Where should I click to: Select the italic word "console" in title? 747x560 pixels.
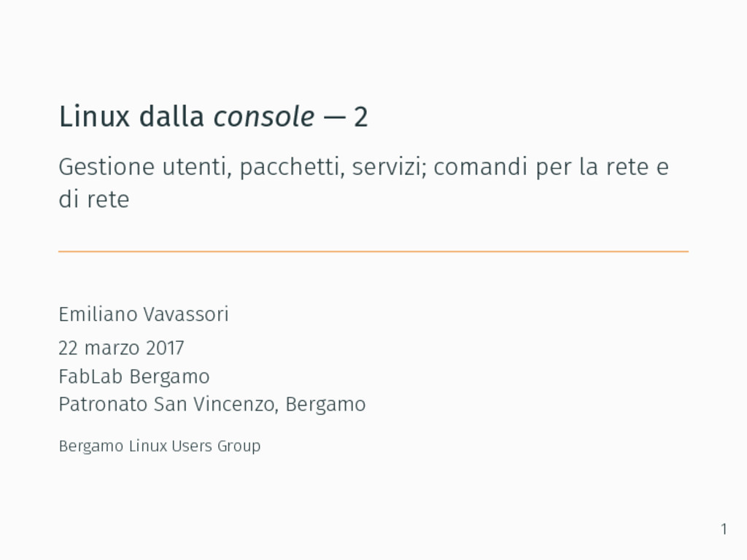264,117
